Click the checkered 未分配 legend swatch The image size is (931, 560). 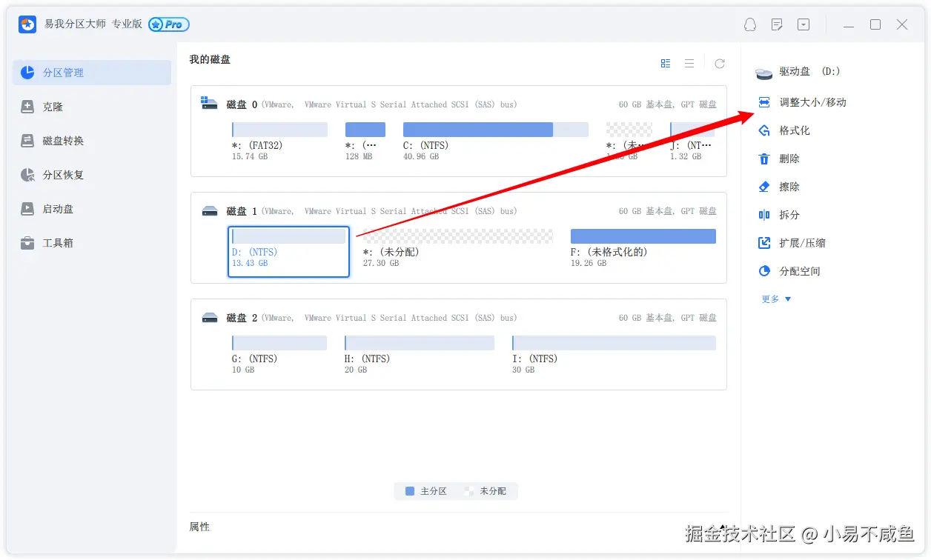pyautogui.click(x=468, y=491)
